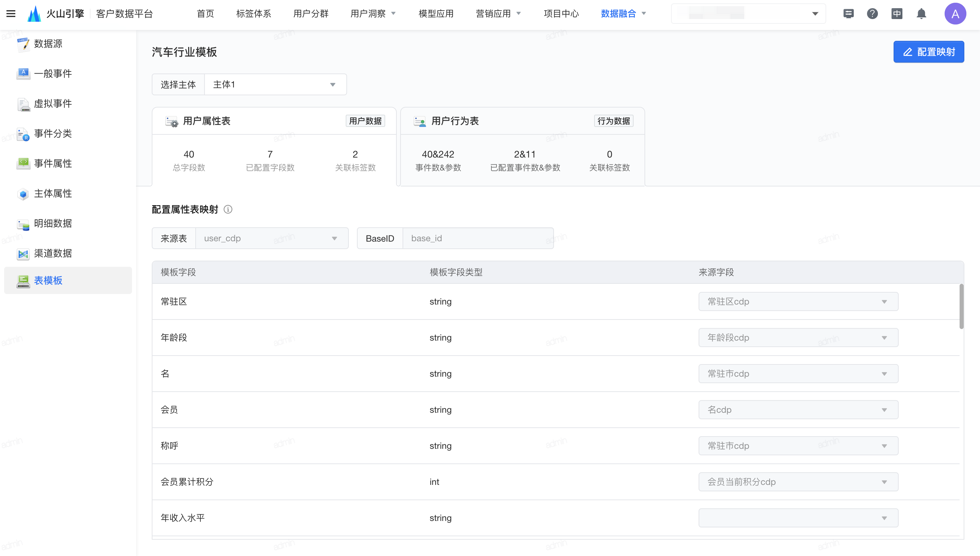Go to 首页 in top navigation
980x556 pixels.
pyautogui.click(x=205, y=14)
